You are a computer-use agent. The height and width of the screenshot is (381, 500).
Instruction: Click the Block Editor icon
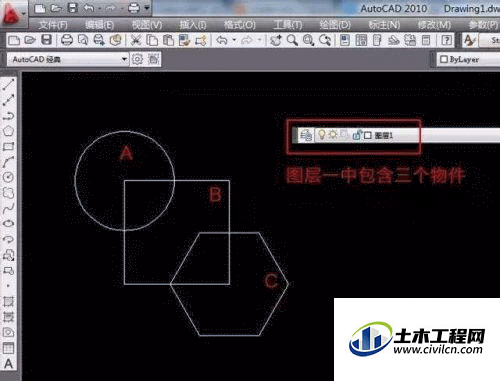[x=201, y=40]
